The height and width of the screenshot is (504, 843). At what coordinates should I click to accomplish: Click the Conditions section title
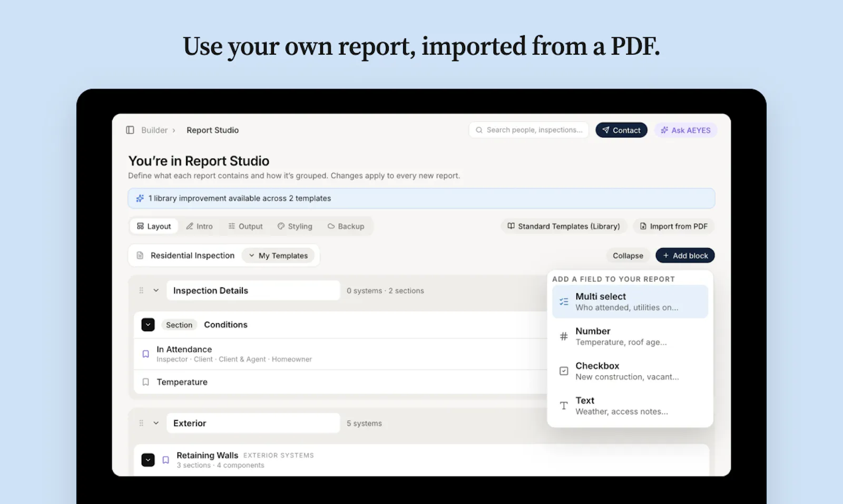tap(226, 324)
